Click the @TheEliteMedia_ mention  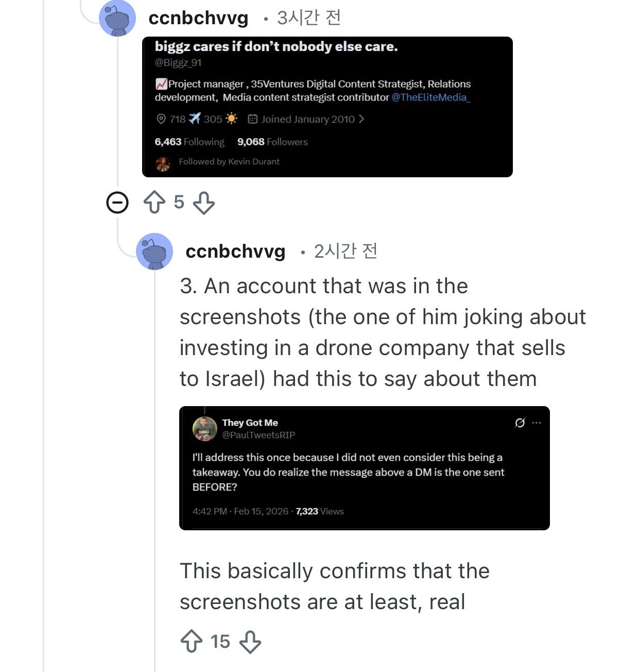tap(431, 97)
